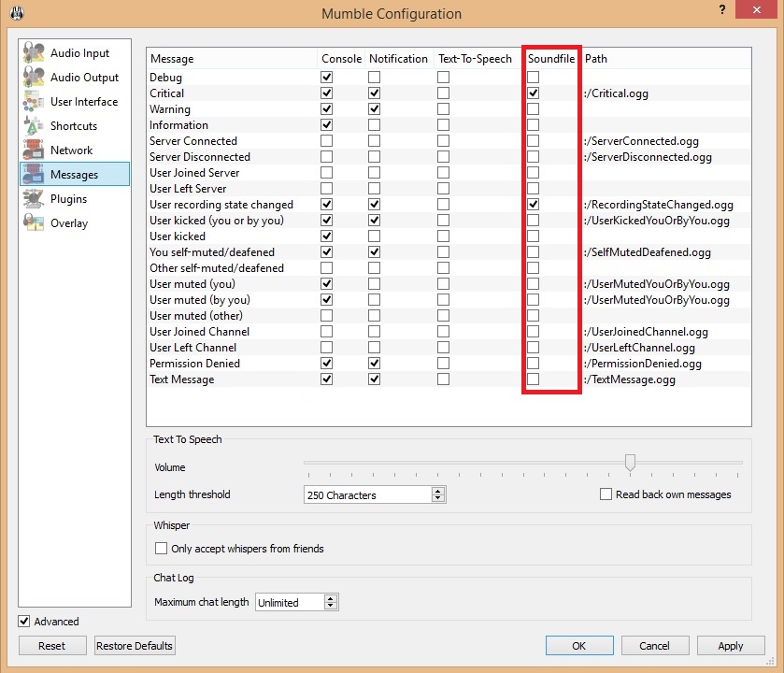Increase Maximum chat length up arrow
784x673 pixels.
[330, 598]
